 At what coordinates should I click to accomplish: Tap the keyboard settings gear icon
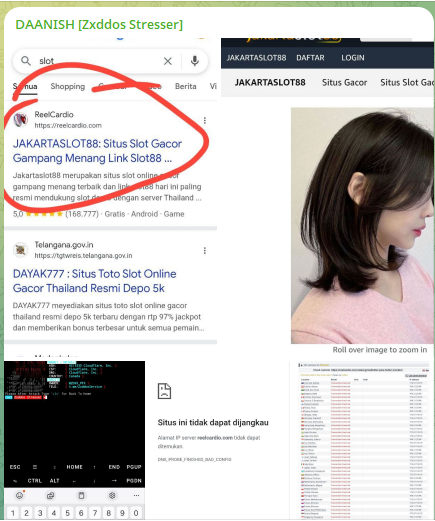(x=112, y=496)
